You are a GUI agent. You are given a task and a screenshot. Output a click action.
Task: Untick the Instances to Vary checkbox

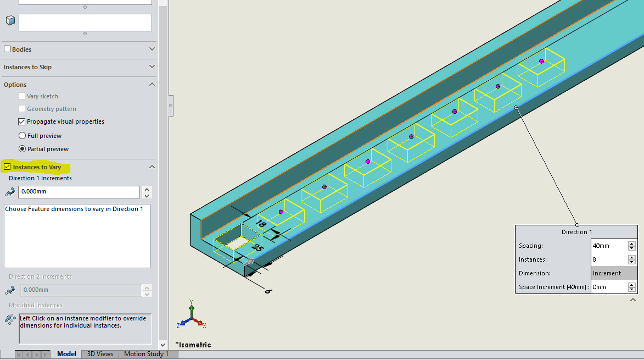tap(7, 167)
